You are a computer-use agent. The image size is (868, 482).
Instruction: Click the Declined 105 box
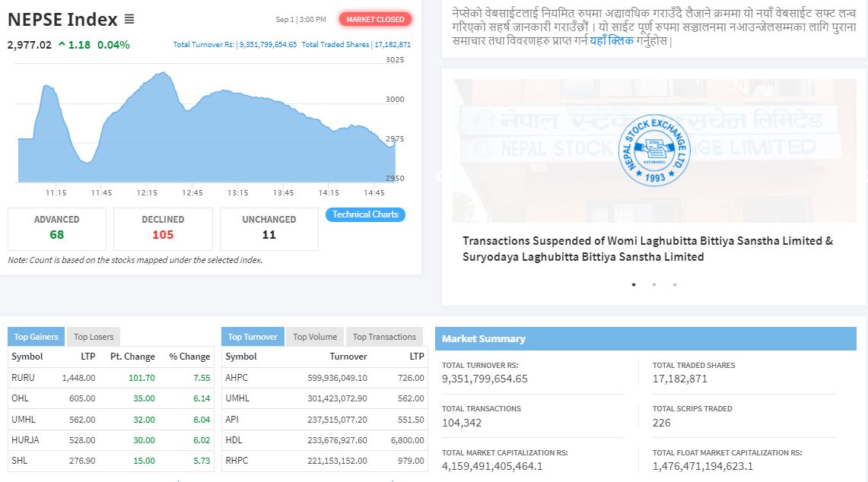pyautogui.click(x=163, y=229)
